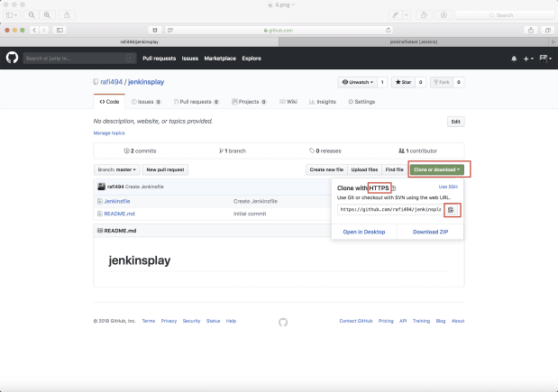Copy the clone URL with clipboard icon
The width and height of the screenshot is (558, 392).
pos(451,210)
